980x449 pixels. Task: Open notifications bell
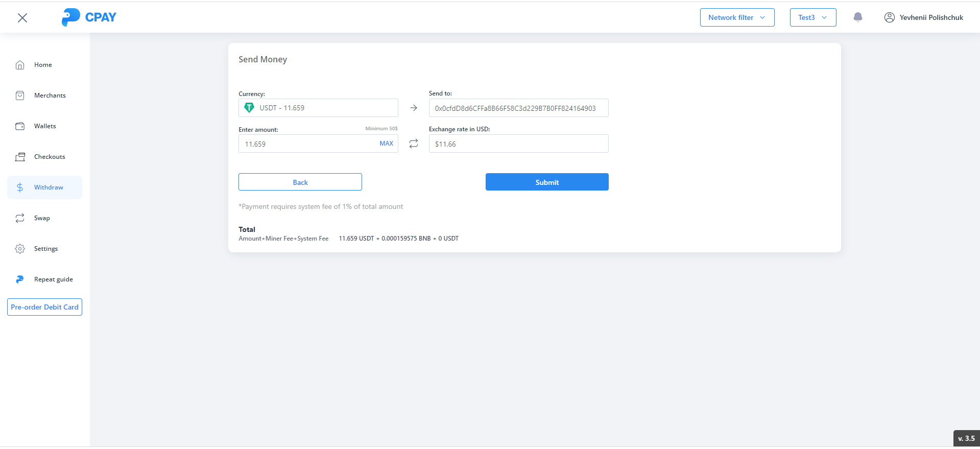pyautogui.click(x=858, y=17)
